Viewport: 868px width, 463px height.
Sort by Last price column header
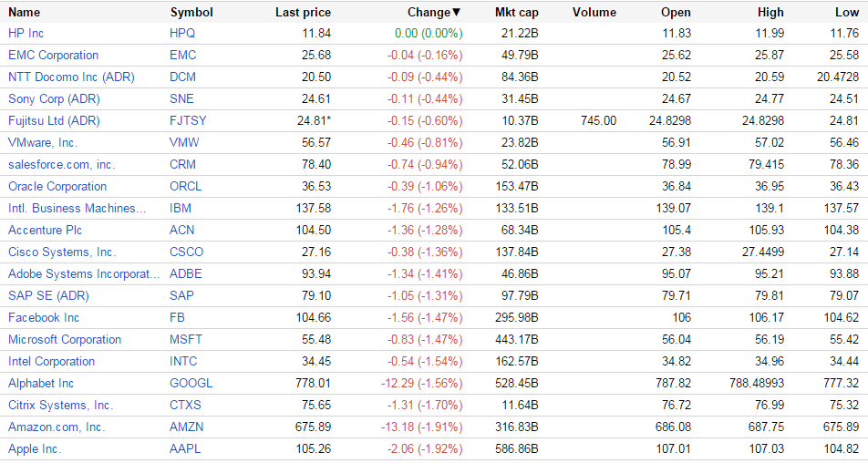tap(303, 13)
